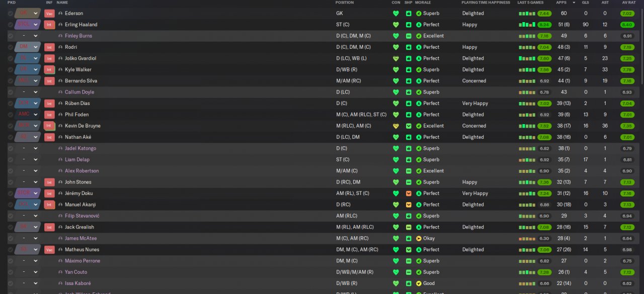Click Bernardo Silva's Int status icon
644x294 pixels.
(49, 81)
